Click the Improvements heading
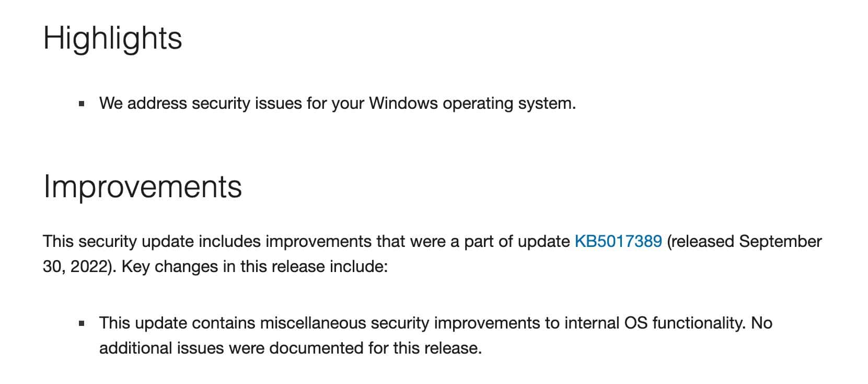Screen dimensions: 868x384 143,186
